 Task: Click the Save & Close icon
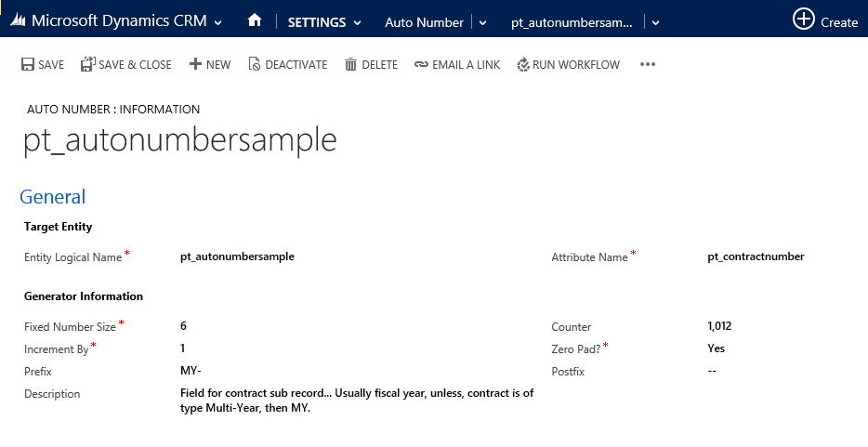[x=87, y=64]
